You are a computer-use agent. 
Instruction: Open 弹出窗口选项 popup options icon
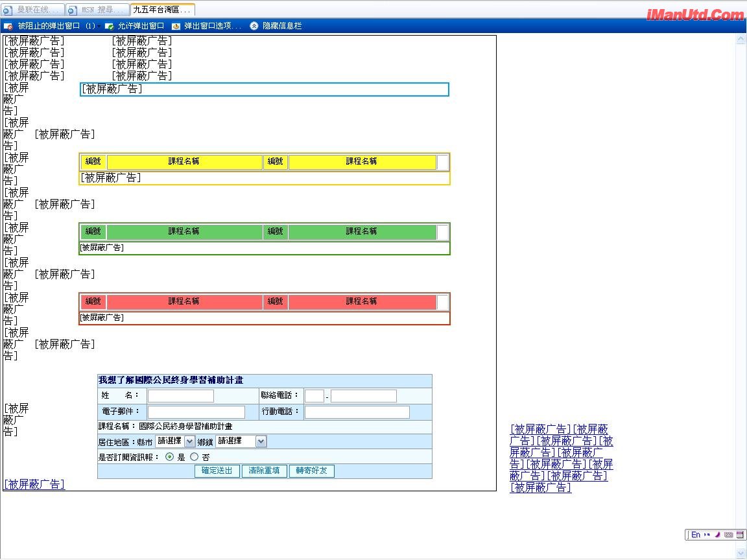pyautogui.click(x=176, y=26)
